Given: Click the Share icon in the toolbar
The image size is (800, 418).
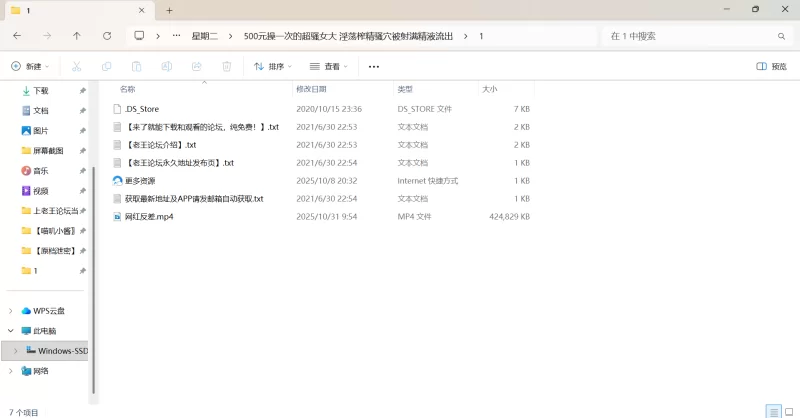Looking at the screenshot, I should tap(196, 66).
